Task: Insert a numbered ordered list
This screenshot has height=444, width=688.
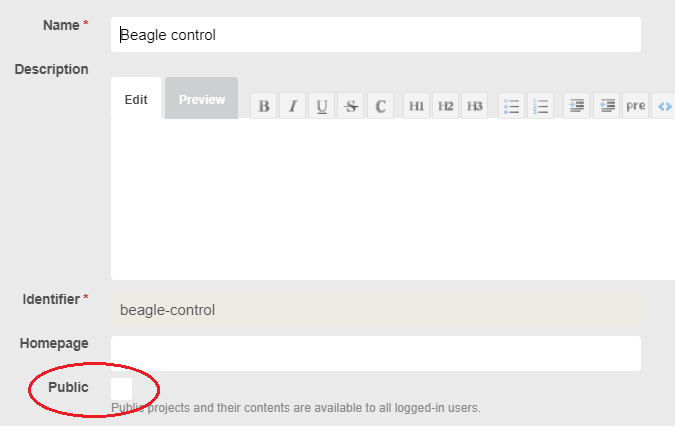Action: tap(540, 106)
